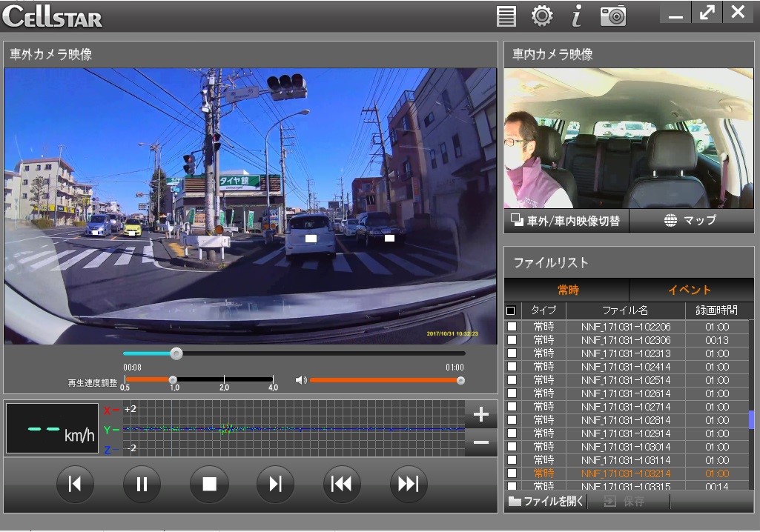Stop video playback

pyautogui.click(x=209, y=485)
